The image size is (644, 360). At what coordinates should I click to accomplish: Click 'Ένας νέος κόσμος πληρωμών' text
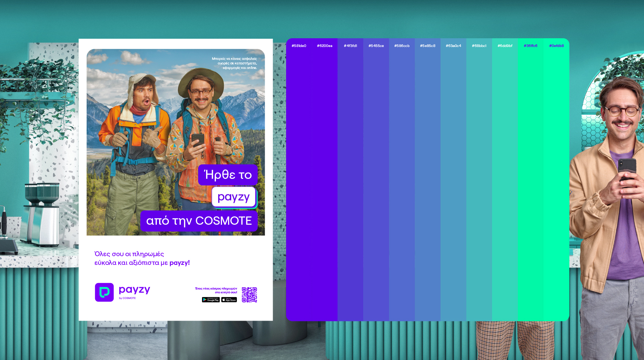click(216, 288)
